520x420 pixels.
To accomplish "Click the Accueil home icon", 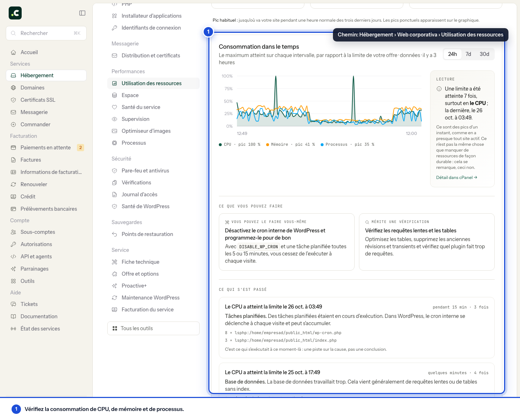I will [13, 52].
